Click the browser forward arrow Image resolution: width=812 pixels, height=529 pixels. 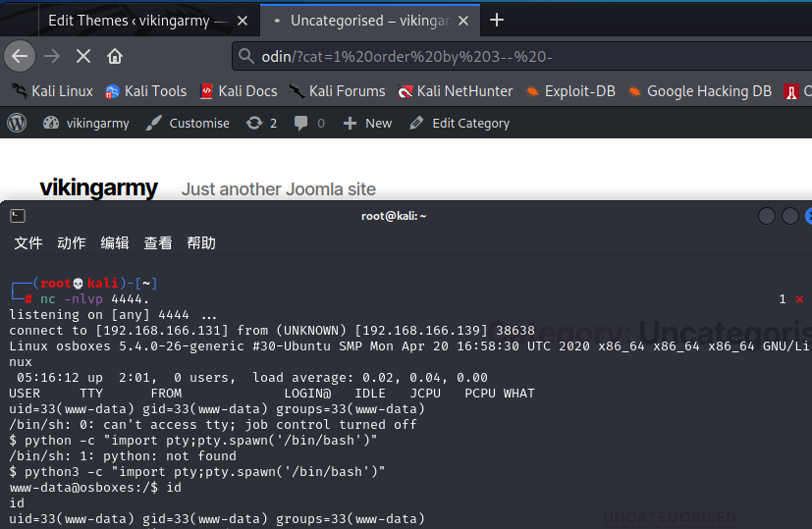tap(52, 56)
